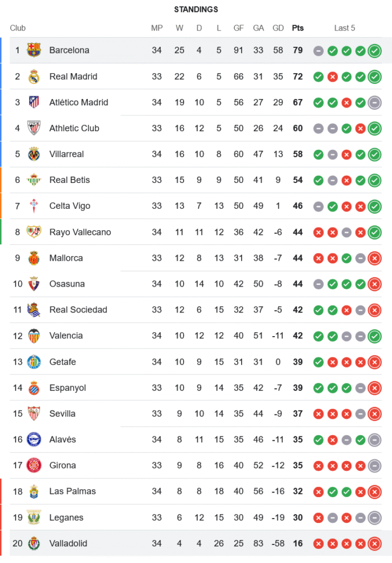Screen dimensions: 392x563
Task: Click the GD column header
Action: point(278,28)
